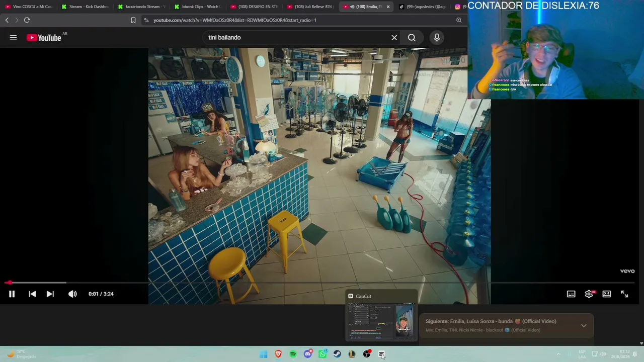This screenshot has width=644, height=362.
Task: Open Steam from the taskbar
Action: tap(337, 354)
